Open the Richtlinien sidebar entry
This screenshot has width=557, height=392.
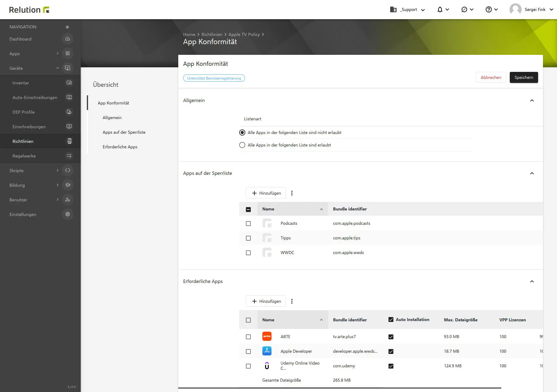pyautogui.click(x=23, y=141)
